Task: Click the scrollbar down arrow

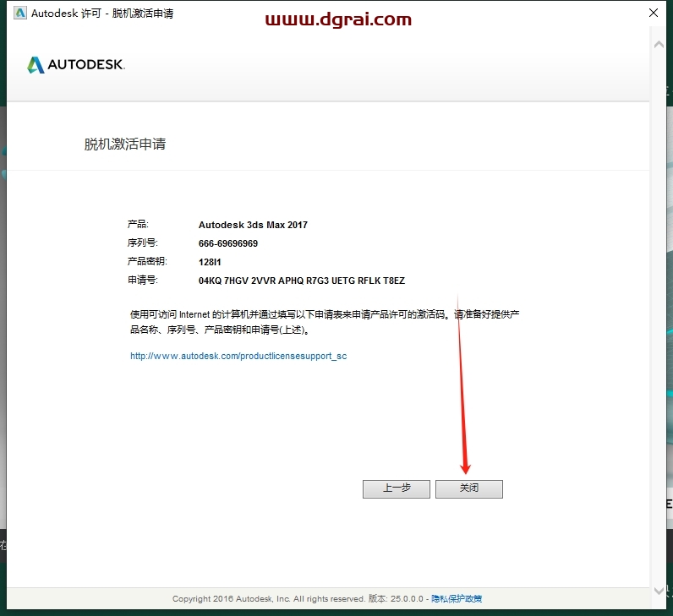Action: pos(659,591)
